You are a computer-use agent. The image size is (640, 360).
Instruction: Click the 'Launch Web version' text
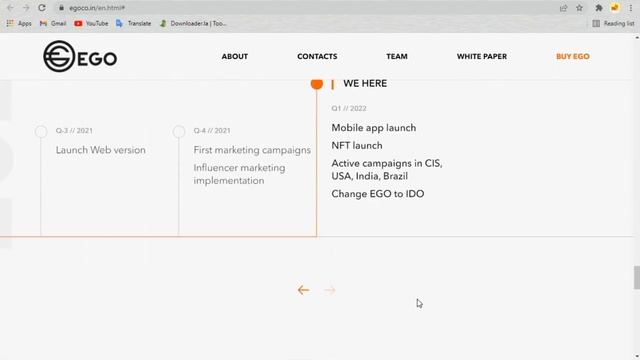101,150
